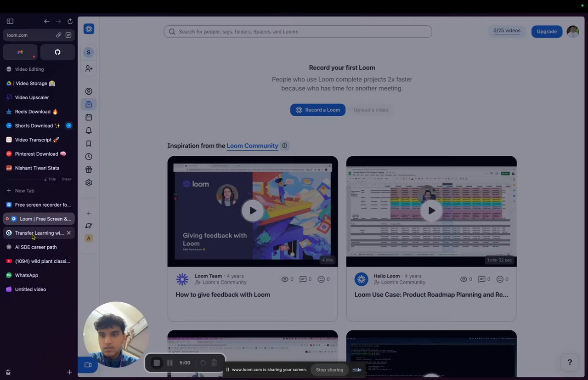
Task: Pause the recording
Action: pos(170,363)
